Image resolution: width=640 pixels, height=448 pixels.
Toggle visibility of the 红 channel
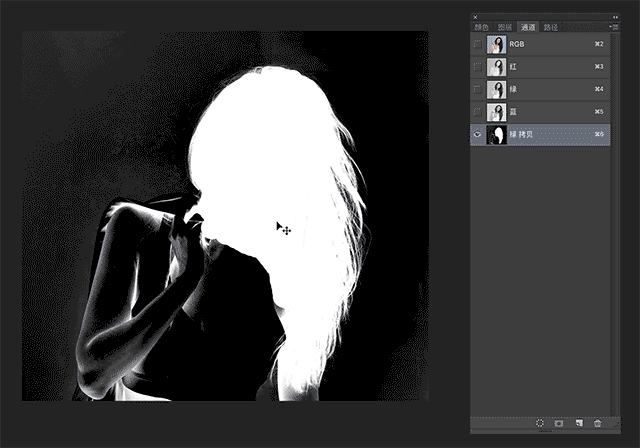(477, 67)
